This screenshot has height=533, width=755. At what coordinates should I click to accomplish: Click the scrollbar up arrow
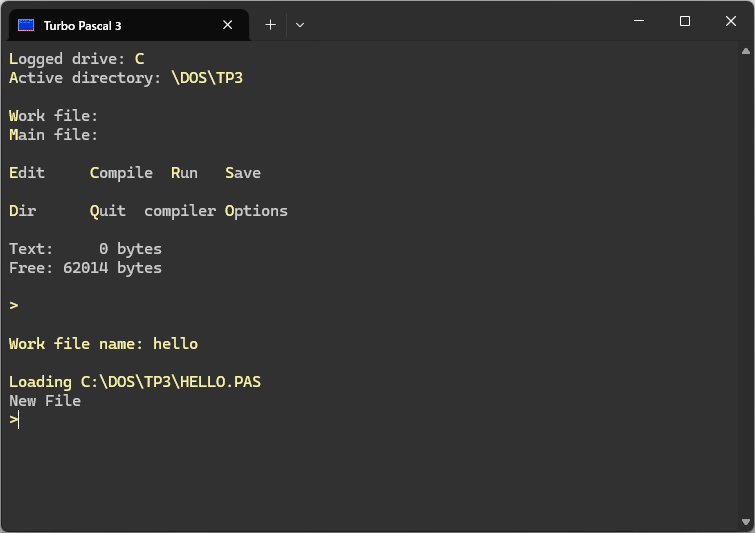(746, 51)
